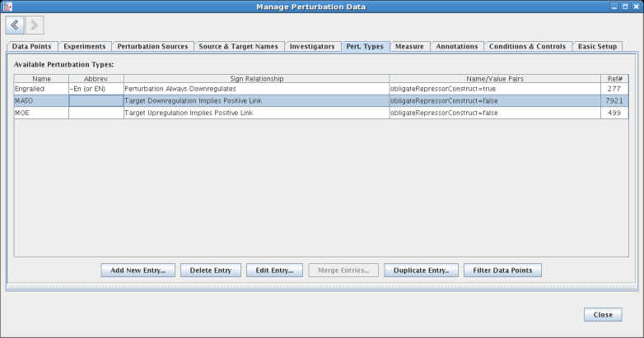The width and height of the screenshot is (644, 338).
Task: Click the Edit Entry button
Action: tap(275, 270)
